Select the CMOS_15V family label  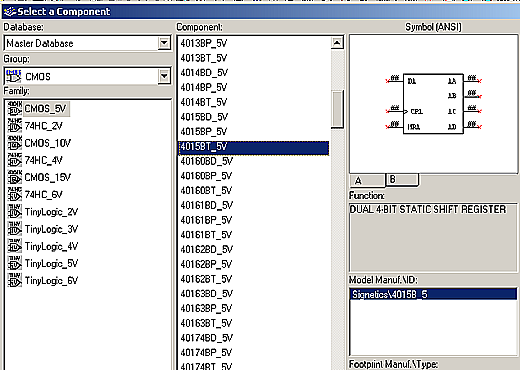tap(48, 177)
